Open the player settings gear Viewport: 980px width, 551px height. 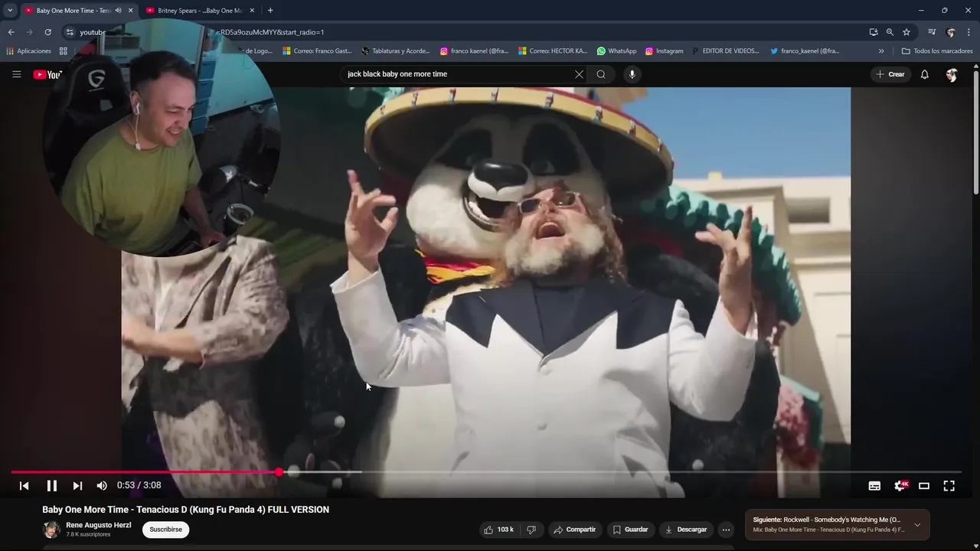[x=900, y=486]
